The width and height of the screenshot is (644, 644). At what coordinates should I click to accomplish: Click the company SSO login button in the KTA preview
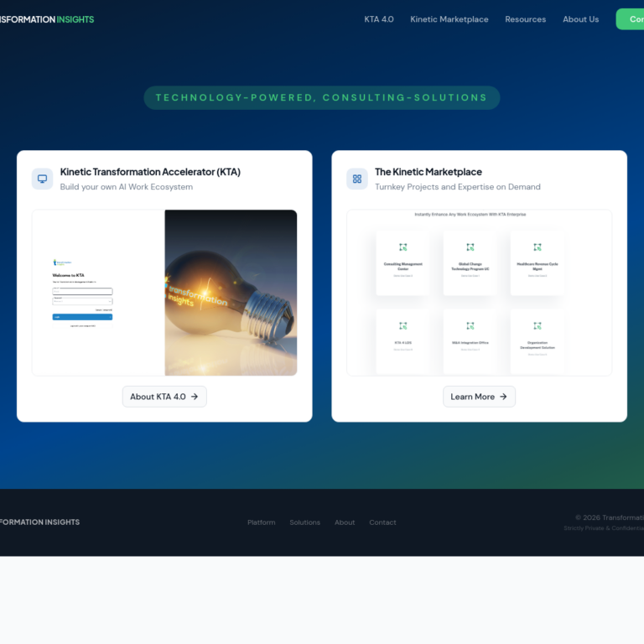tap(82, 326)
